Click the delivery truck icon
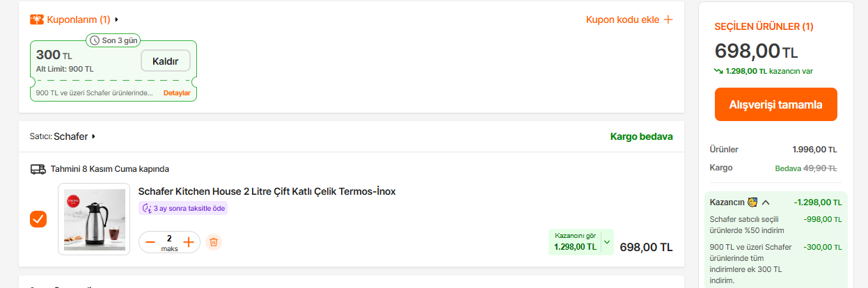Viewport: 868px width, 288px height. (38, 169)
